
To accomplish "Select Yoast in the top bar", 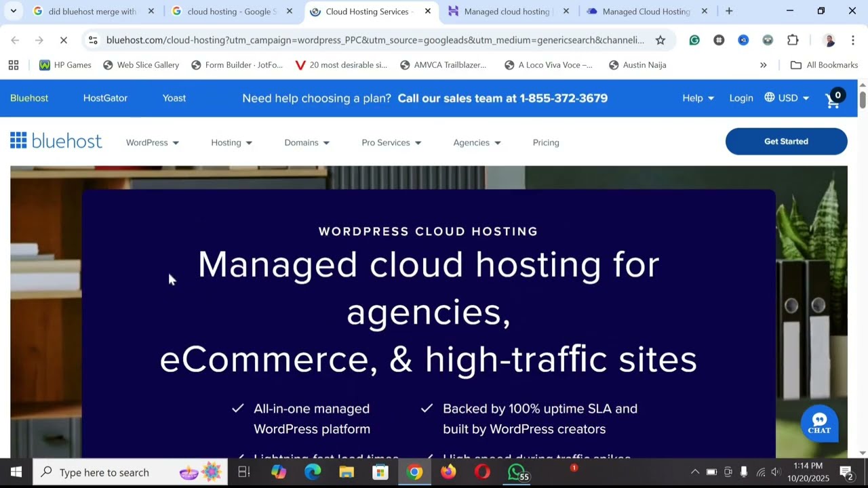I will click(174, 98).
